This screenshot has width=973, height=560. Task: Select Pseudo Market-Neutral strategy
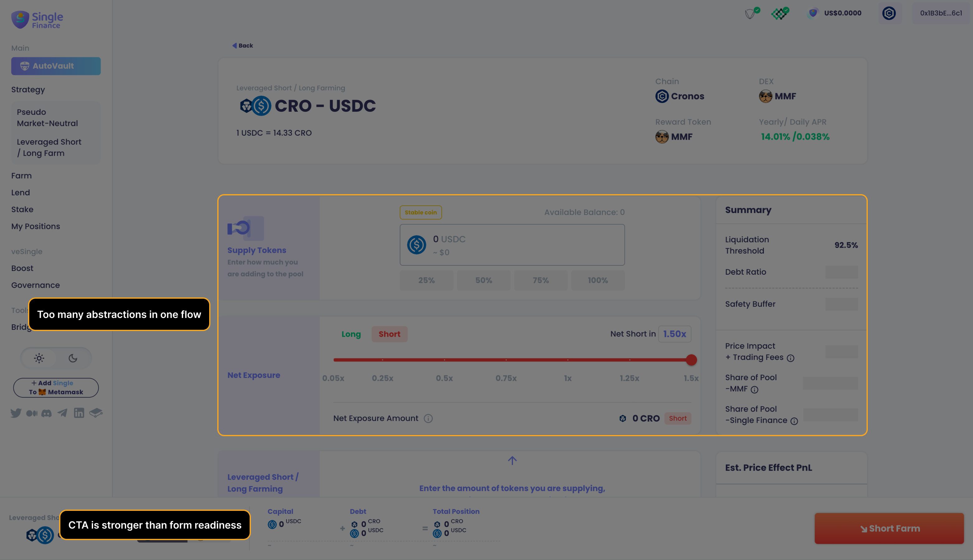click(x=47, y=118)
